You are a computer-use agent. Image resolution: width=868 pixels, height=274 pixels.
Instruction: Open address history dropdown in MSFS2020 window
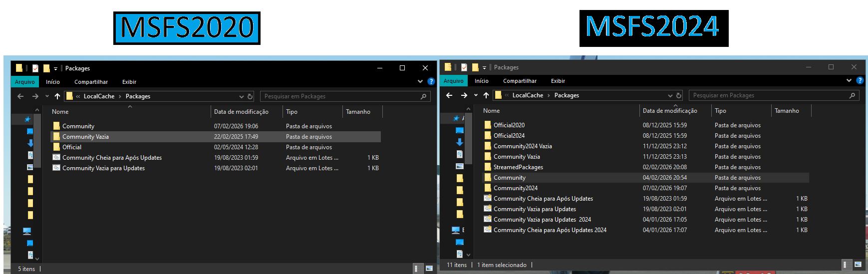(x=241, y=96)
